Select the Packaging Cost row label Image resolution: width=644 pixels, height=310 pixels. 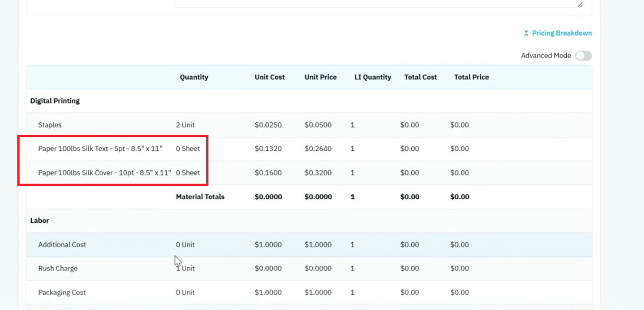pos(62,292)
